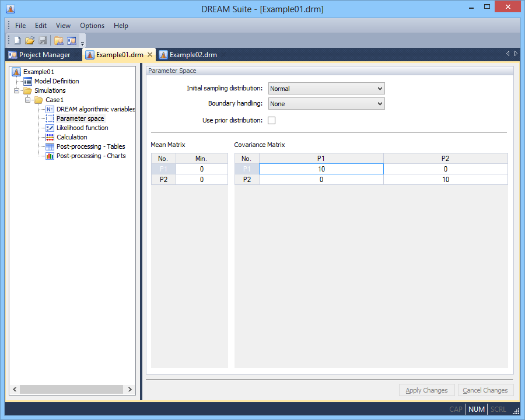
Task: Open the Help menu
Action: (x=121, y=26)
